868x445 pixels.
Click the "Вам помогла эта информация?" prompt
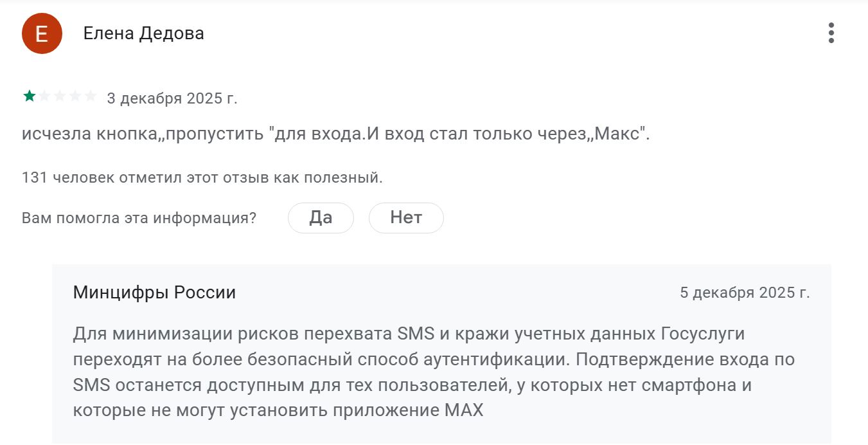click(x=139, y=218)
